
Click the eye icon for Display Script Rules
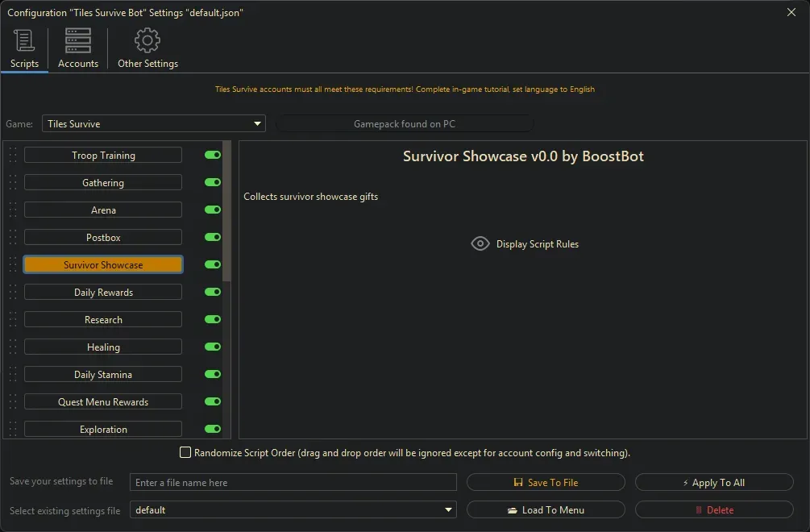(480, 244)
